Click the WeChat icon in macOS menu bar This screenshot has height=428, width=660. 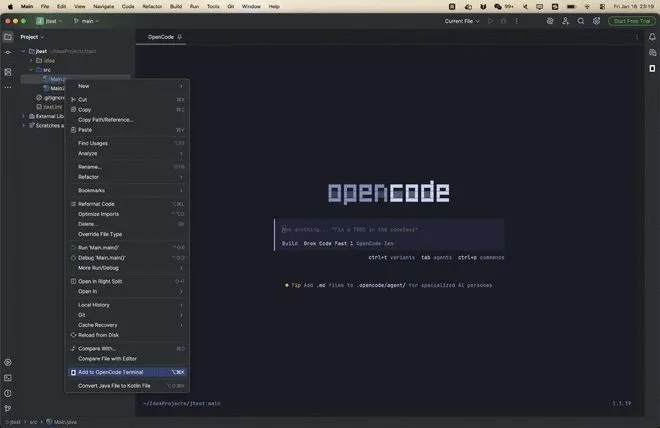click(498, 6)
